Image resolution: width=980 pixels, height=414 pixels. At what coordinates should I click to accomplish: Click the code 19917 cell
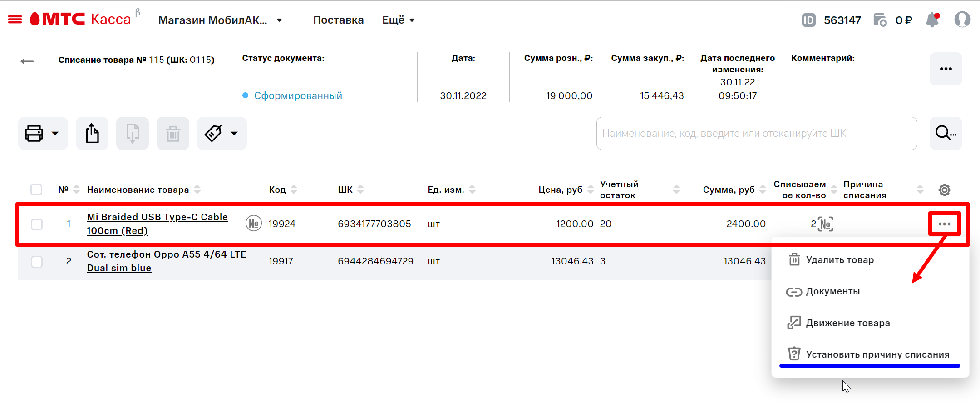281,261
